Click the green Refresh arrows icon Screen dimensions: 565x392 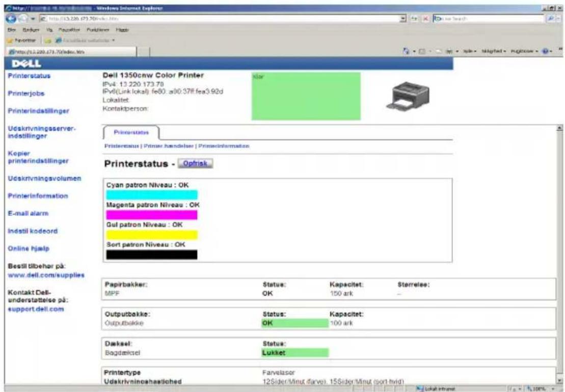[414, 18]
